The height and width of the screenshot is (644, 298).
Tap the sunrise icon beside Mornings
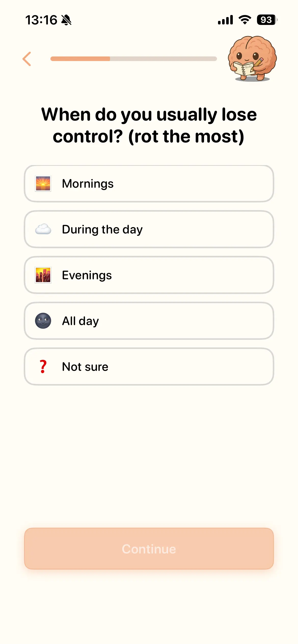click(x=43, y=183)
